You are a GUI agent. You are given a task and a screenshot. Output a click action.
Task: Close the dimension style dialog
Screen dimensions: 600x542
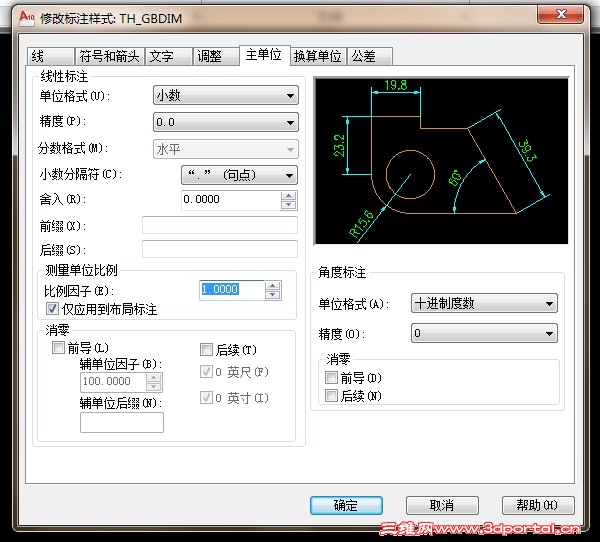[x=560, y=14]
